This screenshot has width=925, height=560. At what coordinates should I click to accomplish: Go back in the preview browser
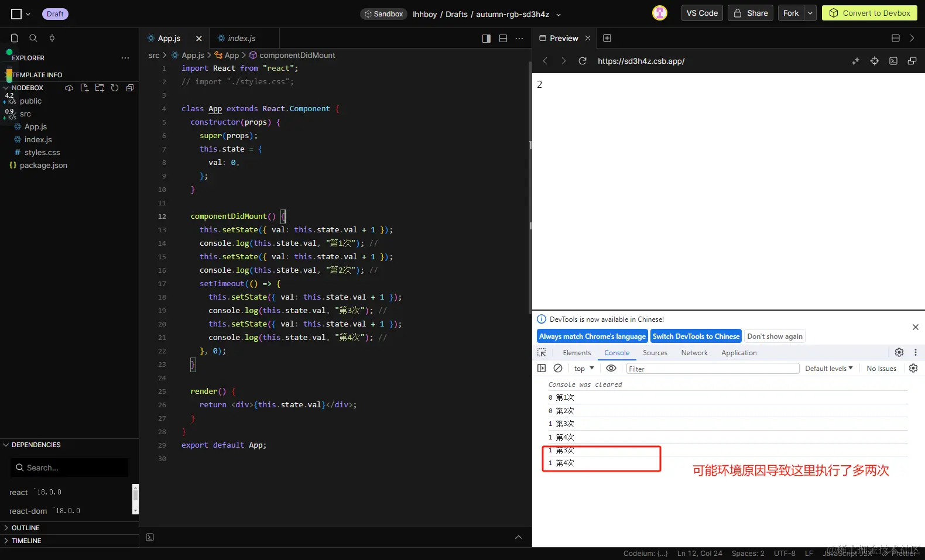click(x=545, y=61)
